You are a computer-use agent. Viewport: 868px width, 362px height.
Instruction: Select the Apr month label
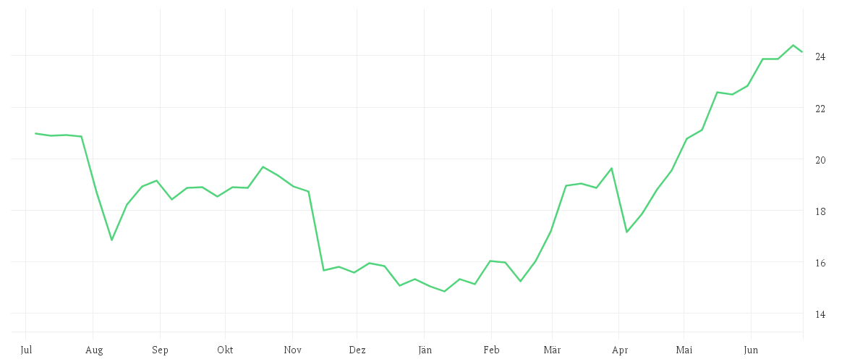point(620,350)
